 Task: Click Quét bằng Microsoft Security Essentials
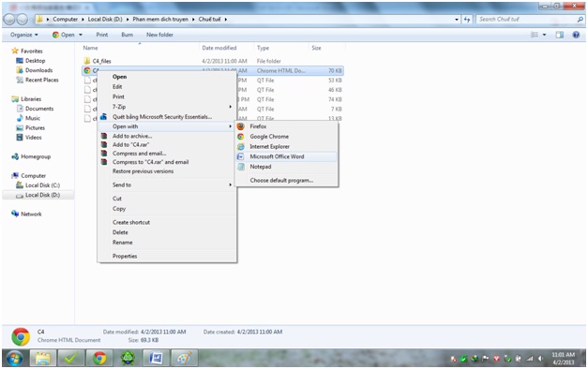[x=167, y=117]
